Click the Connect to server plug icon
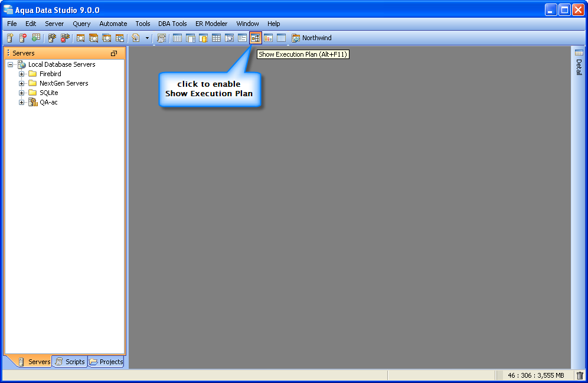This screenshot has height=383, width=588. tap(52, 38)
